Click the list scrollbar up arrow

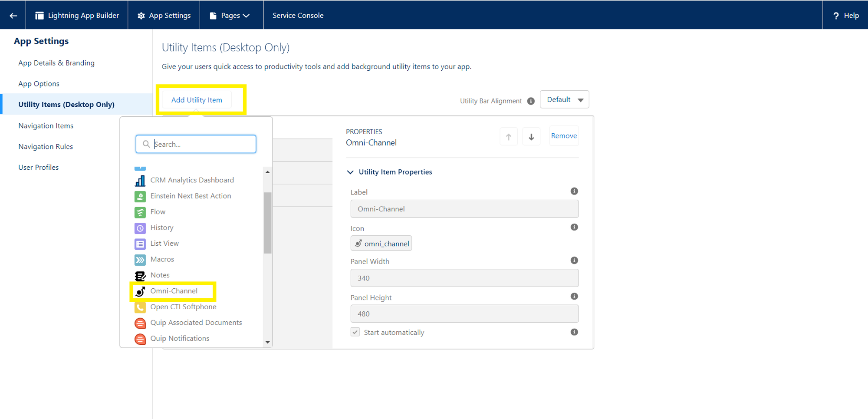(x=267, y=172)
